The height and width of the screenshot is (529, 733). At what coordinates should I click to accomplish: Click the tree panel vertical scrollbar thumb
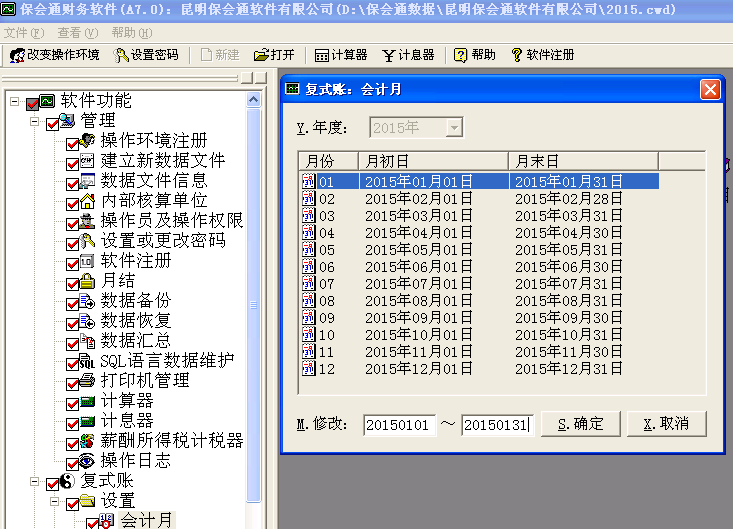[x=253, y=305]
